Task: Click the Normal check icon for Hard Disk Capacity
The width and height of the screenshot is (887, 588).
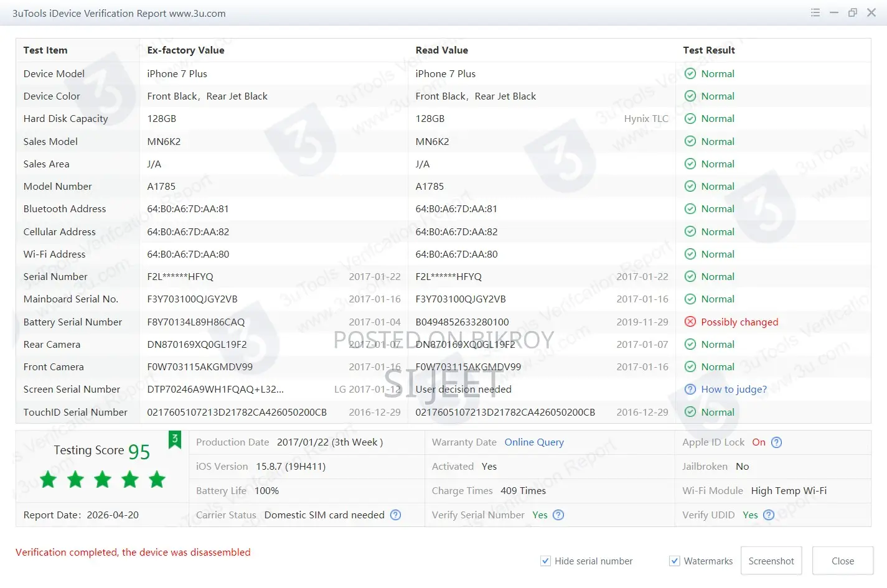Action: point(690,118)
